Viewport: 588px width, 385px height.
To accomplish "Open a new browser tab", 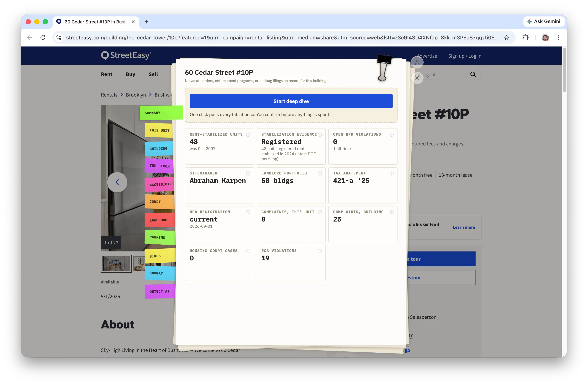I will coord(146,22).
